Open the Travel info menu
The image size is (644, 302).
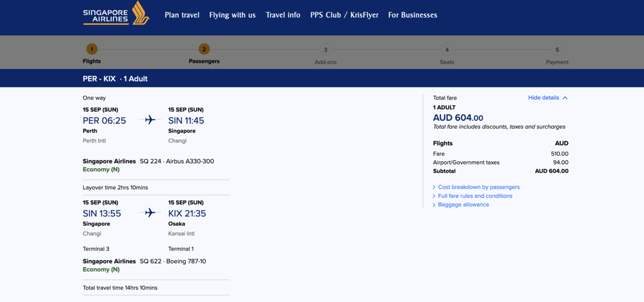tap(283, 15)
